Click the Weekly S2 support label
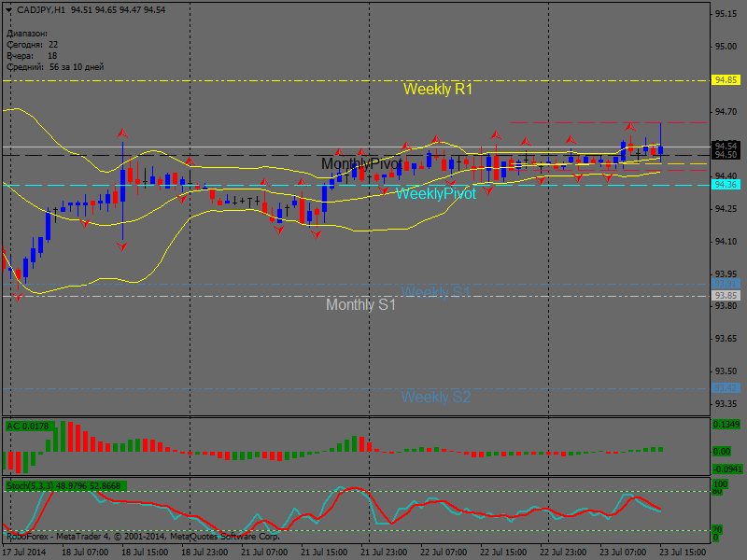 [x=435, y=398]
